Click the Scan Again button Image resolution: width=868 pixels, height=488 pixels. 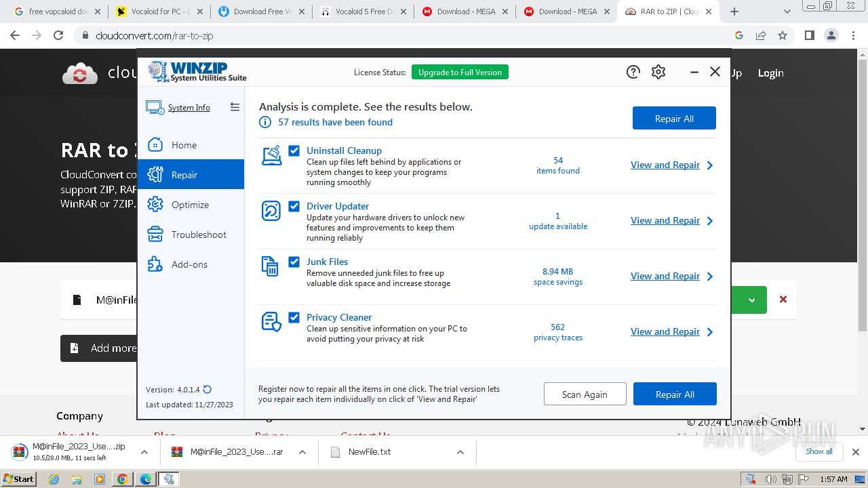pos(585,394)
